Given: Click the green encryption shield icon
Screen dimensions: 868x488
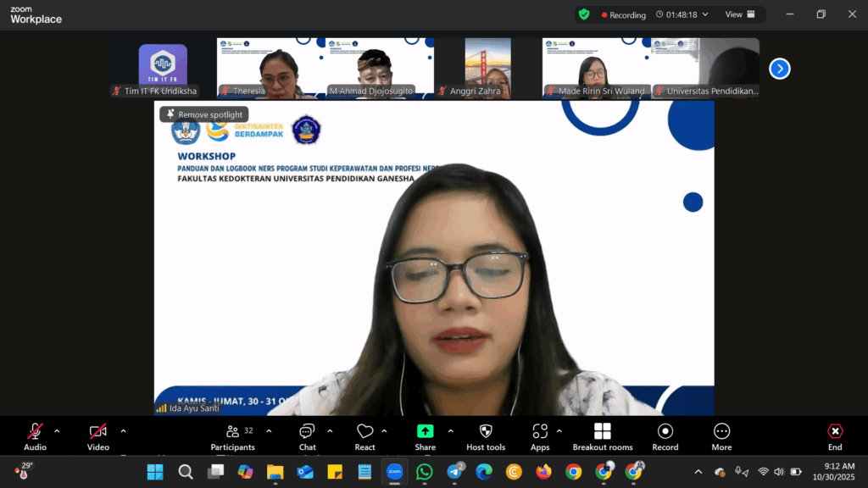Looking at the screenshot, I should [x=584, y=14].
